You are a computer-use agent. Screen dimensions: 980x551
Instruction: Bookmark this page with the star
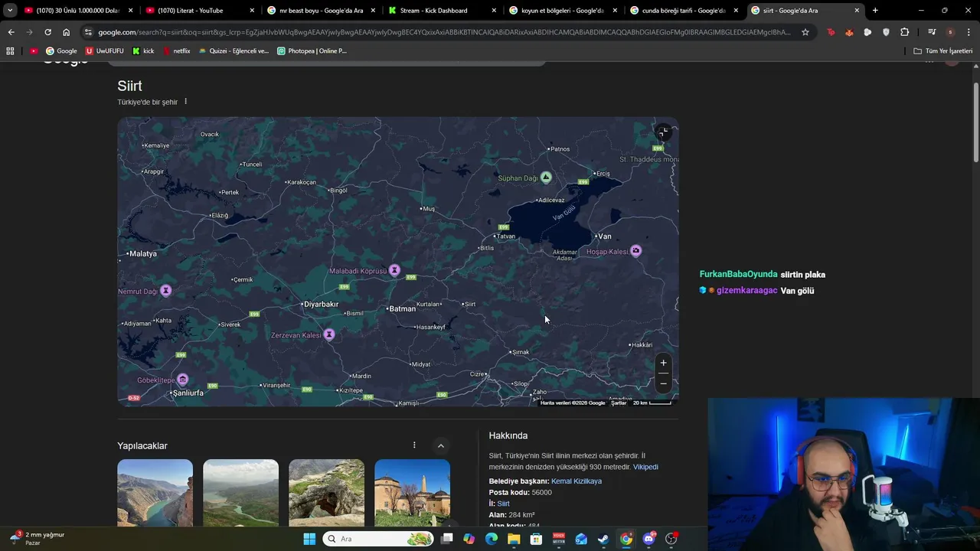pos(805,32)
